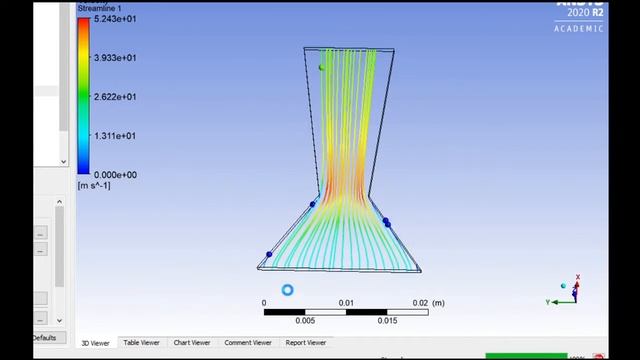Click the legend value 1.311e+01

[x=115, y=136]
